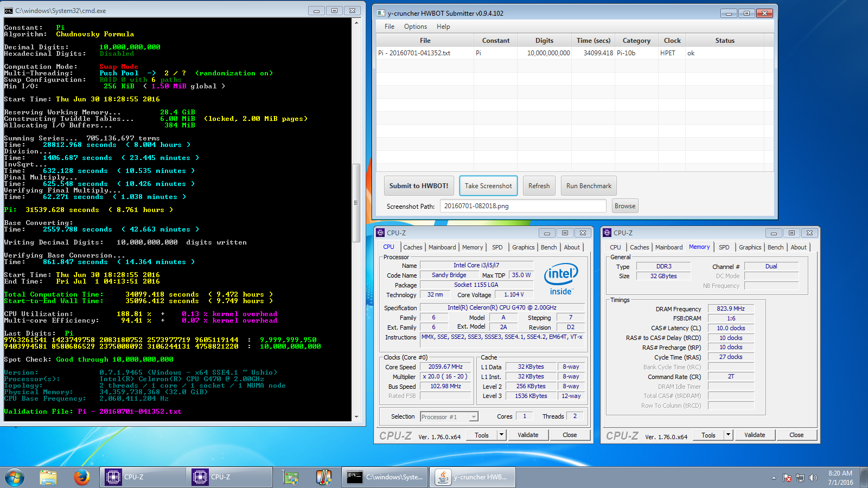Click Refresh button in HWBOT Submitter

coord(539,186)
